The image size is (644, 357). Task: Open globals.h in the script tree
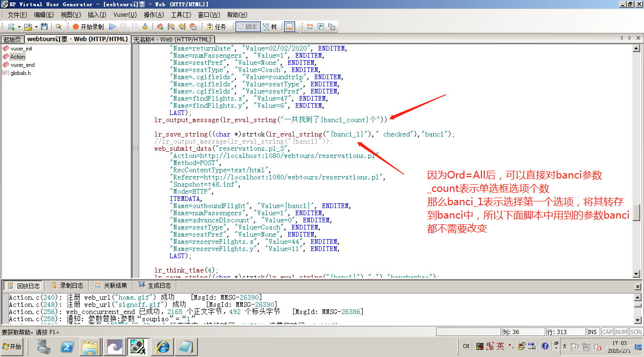coord(20,73)
